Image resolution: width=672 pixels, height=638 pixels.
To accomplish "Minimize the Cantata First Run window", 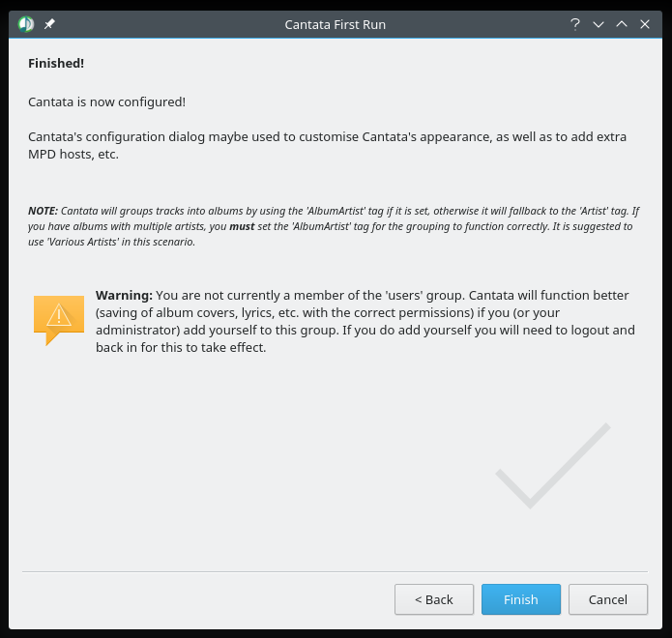I will point(599,24).
